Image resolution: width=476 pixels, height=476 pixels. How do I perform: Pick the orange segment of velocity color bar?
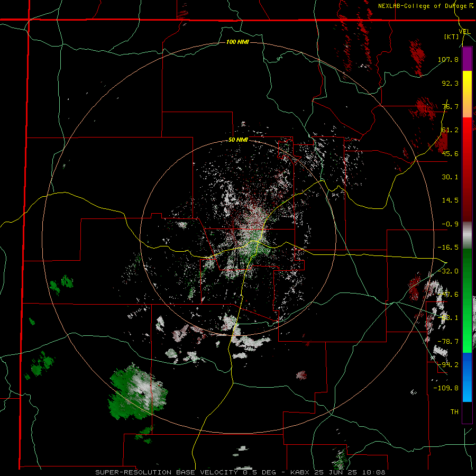tap(467, 106)
